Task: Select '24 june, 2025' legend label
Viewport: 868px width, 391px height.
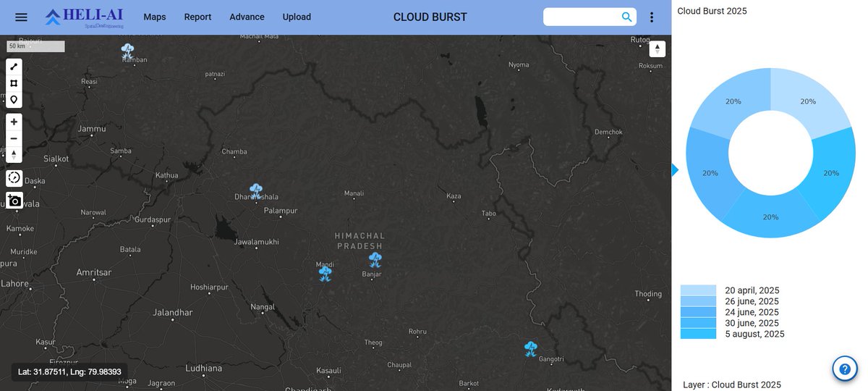Action: click(x=752, y=312)
